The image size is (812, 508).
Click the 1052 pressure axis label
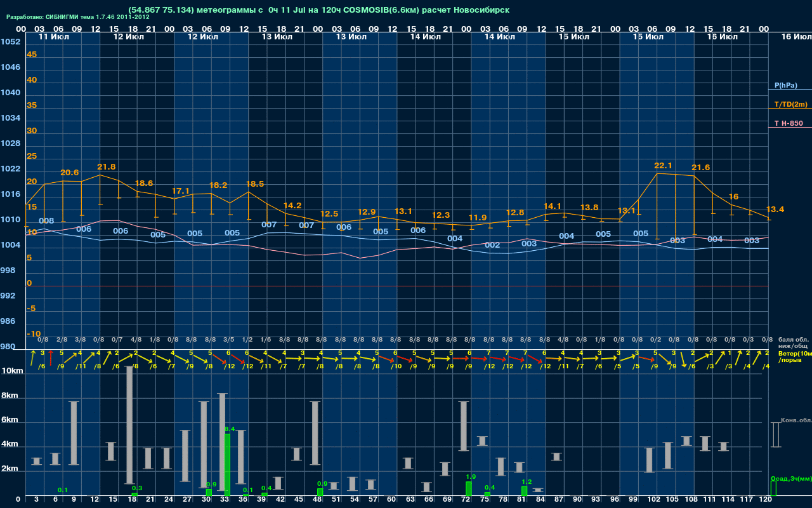click(11, 42)
